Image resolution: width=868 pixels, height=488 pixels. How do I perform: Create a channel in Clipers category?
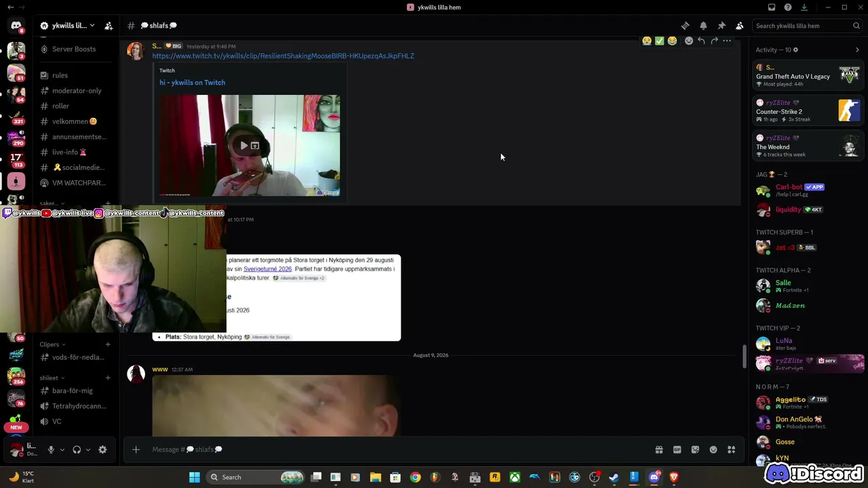point(108,344)
